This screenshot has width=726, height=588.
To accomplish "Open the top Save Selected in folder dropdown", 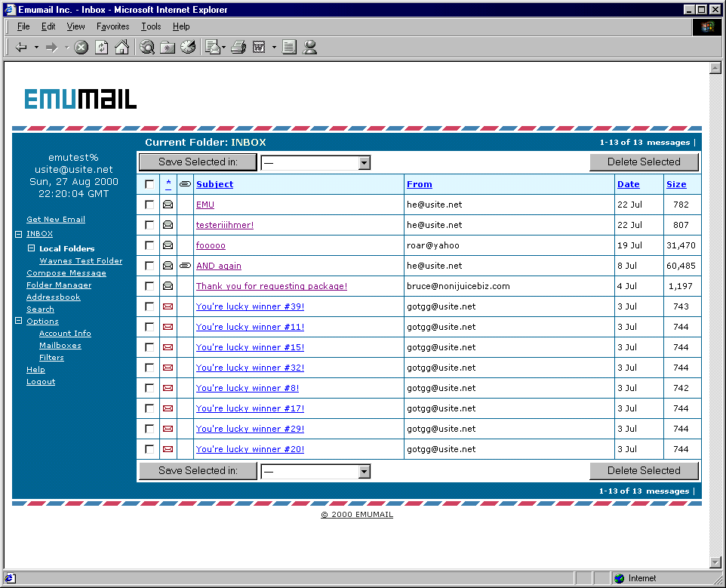I will [364, 162].
